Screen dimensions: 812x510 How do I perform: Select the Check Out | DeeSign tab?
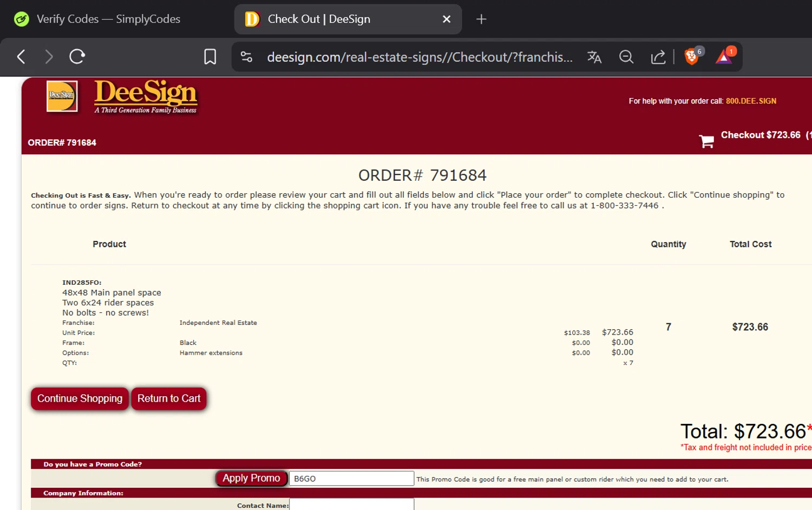tap(348, 19)
